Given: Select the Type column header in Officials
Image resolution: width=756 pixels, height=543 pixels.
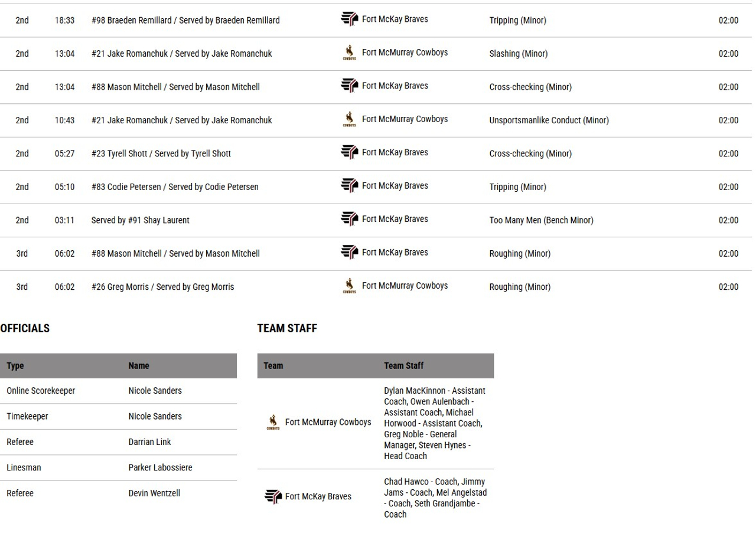Looking at the screenshot, I should 15,366.
